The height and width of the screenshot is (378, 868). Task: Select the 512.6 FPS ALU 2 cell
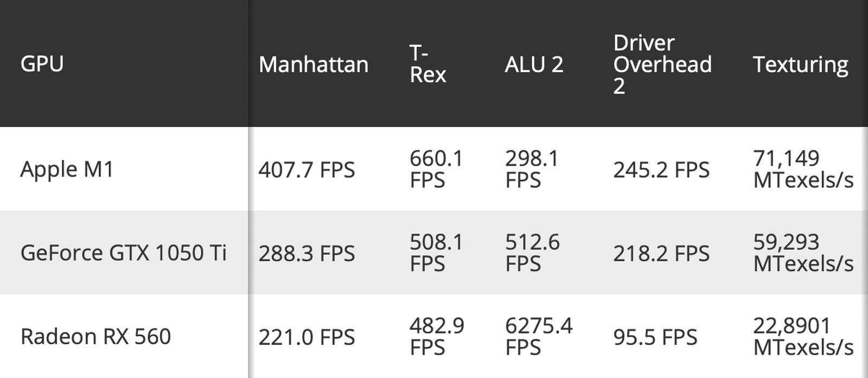coord(532,253)
